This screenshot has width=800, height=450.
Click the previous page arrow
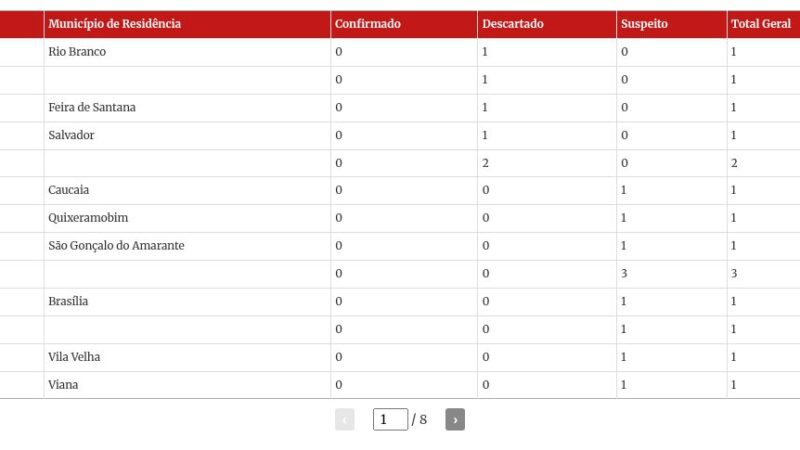point(345,420)
